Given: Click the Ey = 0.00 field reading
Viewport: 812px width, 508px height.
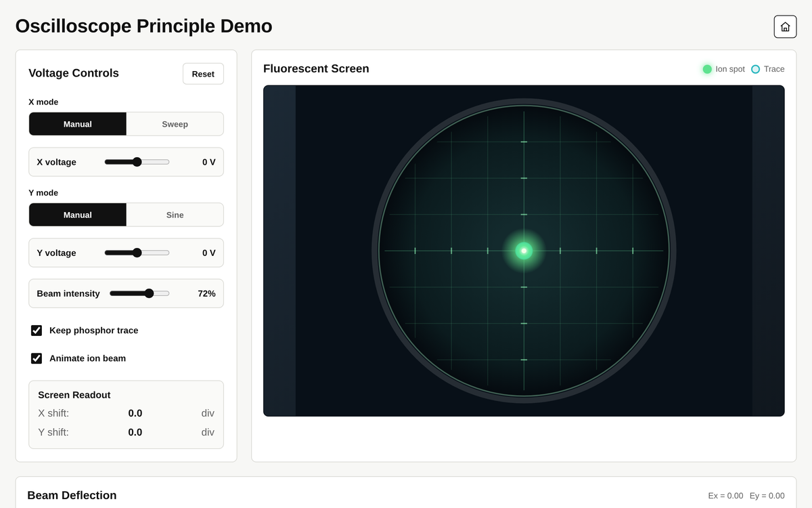Looking at the screenshot, I should click(767, 496).
